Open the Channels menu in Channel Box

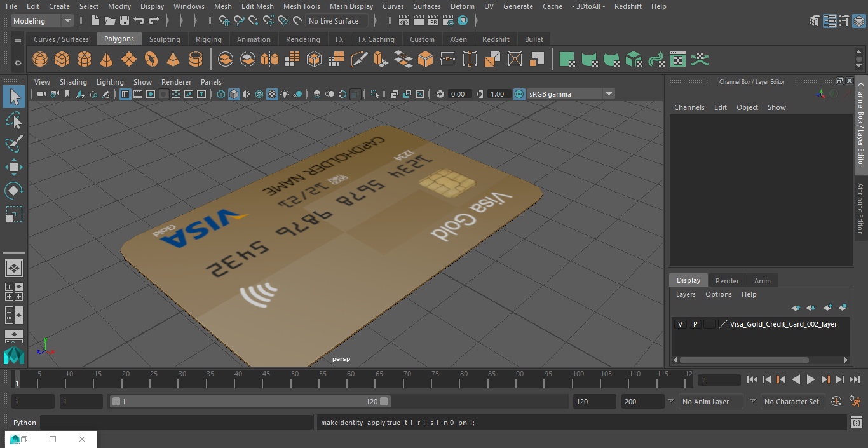click(x=689, y=107)
